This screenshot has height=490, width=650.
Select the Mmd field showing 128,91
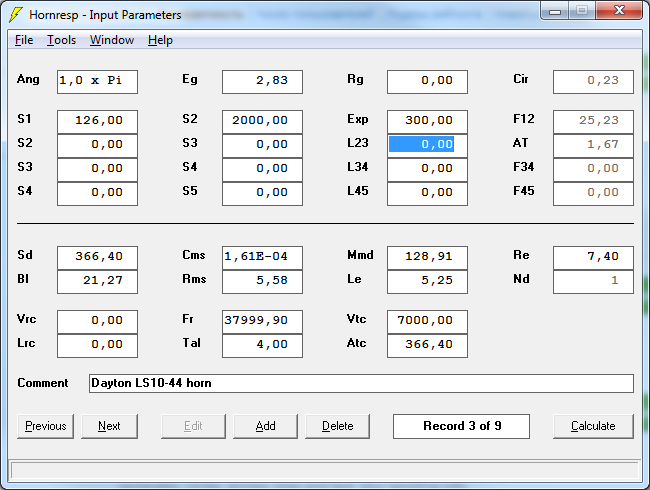pos(427,258)
